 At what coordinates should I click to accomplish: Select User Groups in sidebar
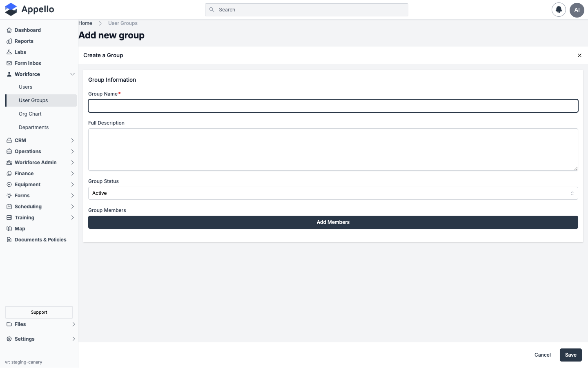pos(41,100)
